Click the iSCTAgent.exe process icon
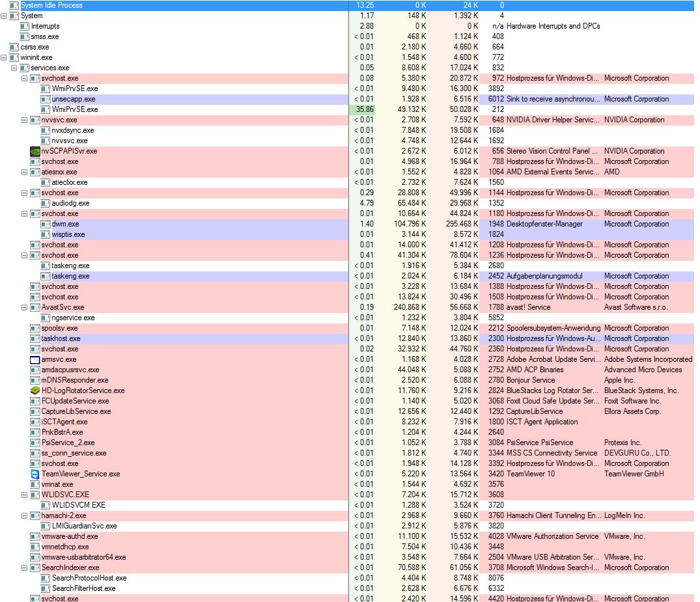This screenshot has width=700, height=602. 35,422
